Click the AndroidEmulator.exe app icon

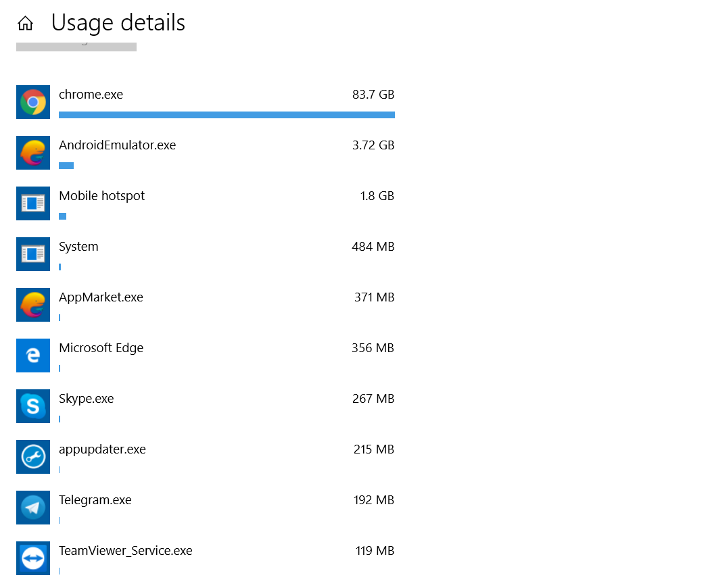click(33, 153)
